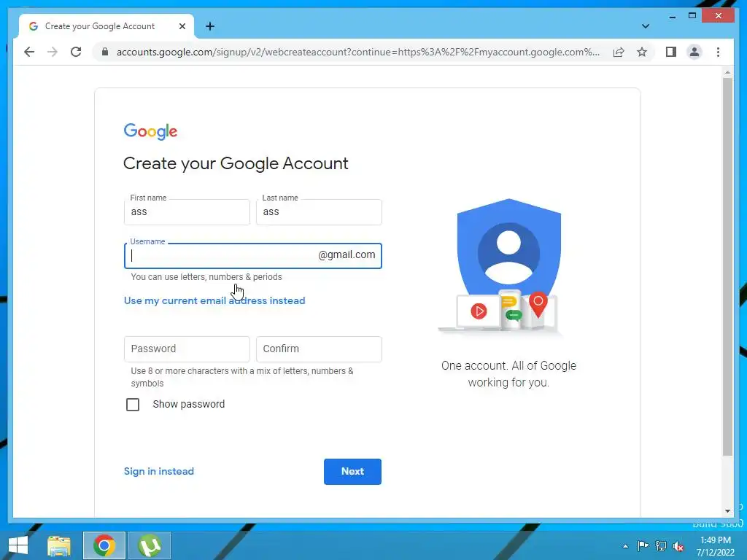
Task: Click the address bar URL
Action: pyautogui.click(x=357, y=52)
